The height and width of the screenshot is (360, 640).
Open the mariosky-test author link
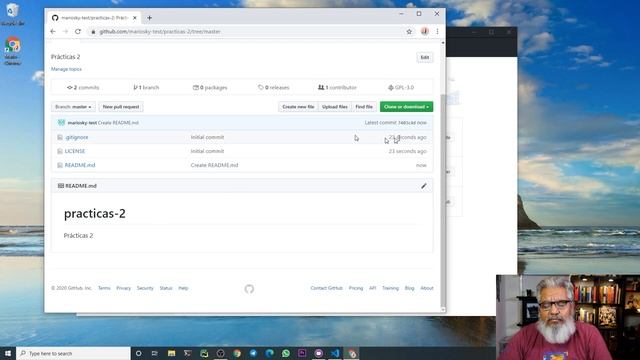coord(82,123)
